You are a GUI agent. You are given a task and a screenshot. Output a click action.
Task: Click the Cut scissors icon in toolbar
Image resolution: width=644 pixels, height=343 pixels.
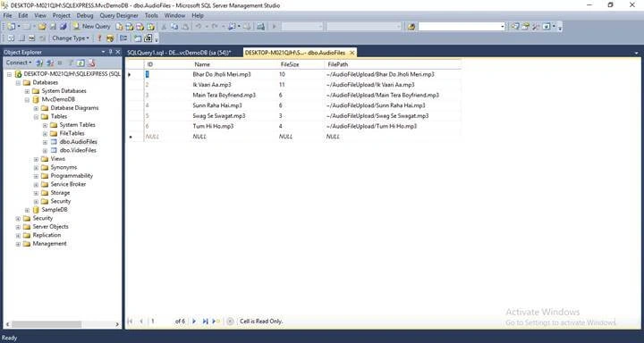[164, 26]
